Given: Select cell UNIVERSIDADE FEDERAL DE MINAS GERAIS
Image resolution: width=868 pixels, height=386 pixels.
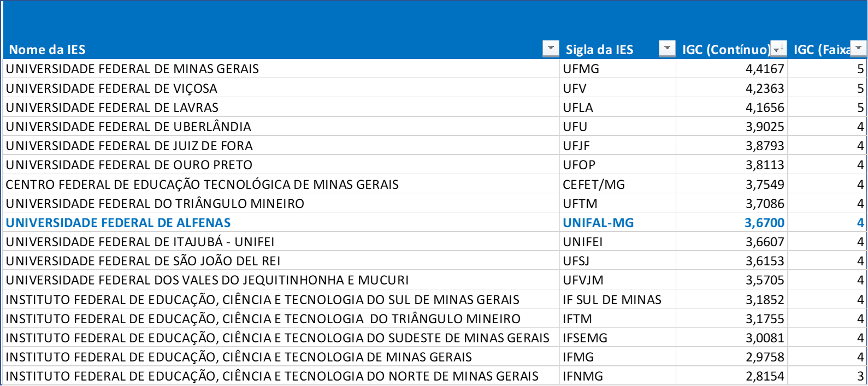Looking at the screenshot, I should pos(281,69).
